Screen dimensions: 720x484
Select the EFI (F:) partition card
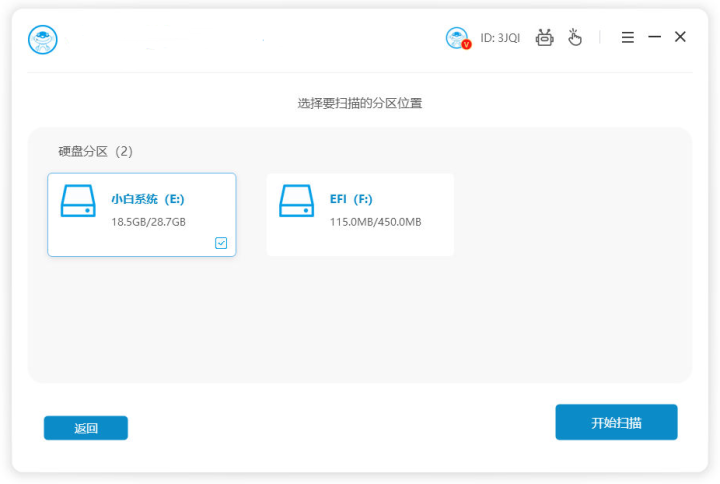point(360,214)
